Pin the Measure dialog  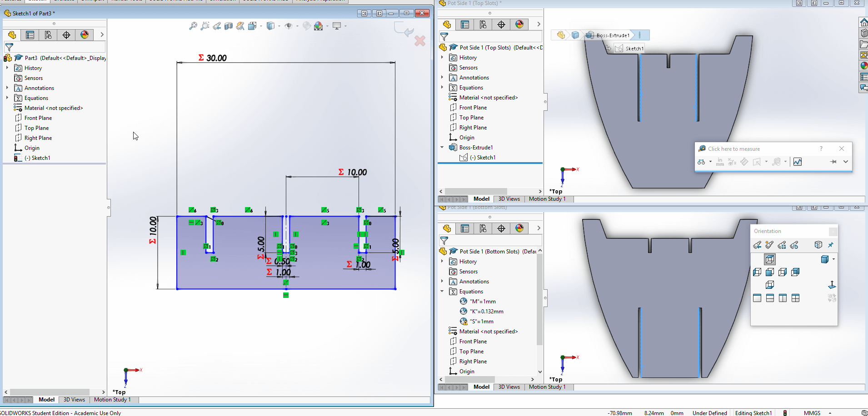pos(833,162)
